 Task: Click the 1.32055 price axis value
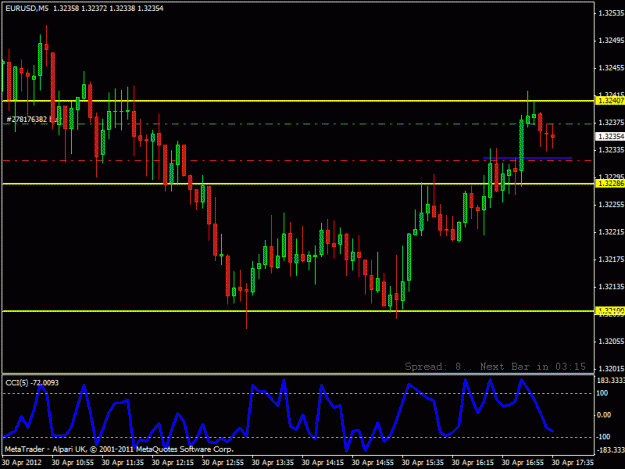pos(611,341)
